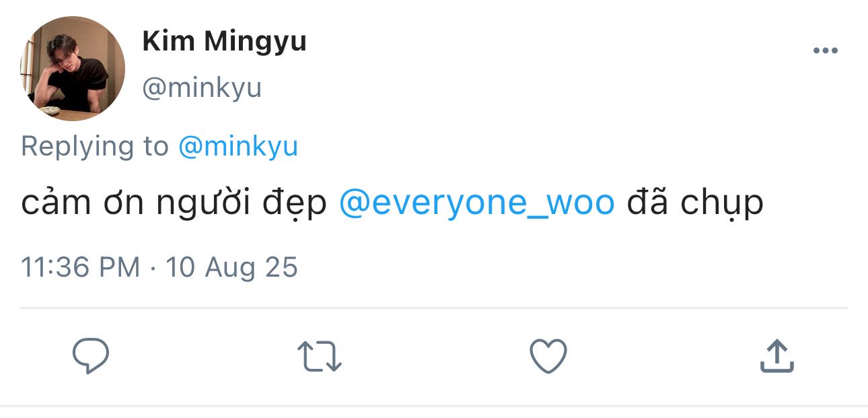The width and height of the screenshot is (868, 418).
Task: Retweet this post using the arrows icon
Action: click(x=320, y=356)
